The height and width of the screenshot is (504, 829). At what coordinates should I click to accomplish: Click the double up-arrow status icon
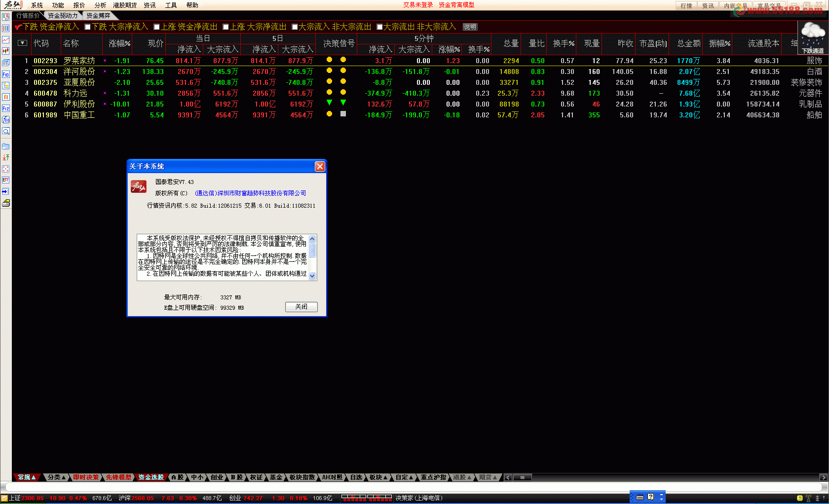tap(817, 498)
